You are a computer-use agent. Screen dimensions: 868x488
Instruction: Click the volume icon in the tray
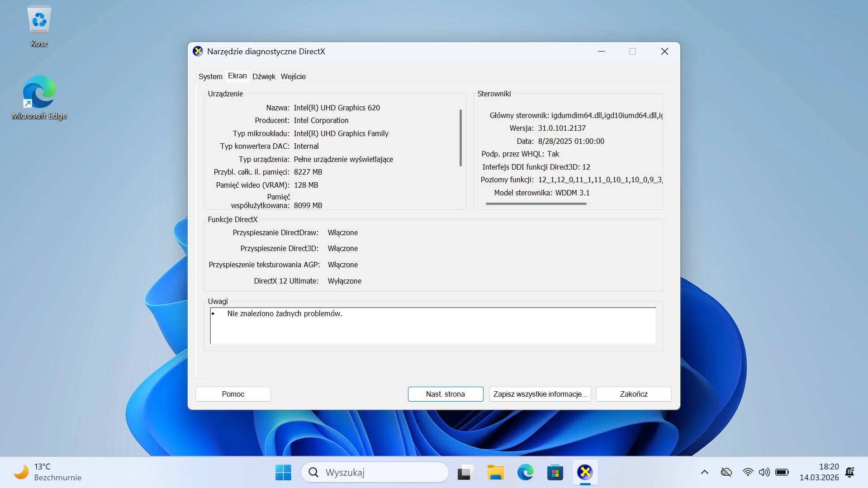coord(764,472)
